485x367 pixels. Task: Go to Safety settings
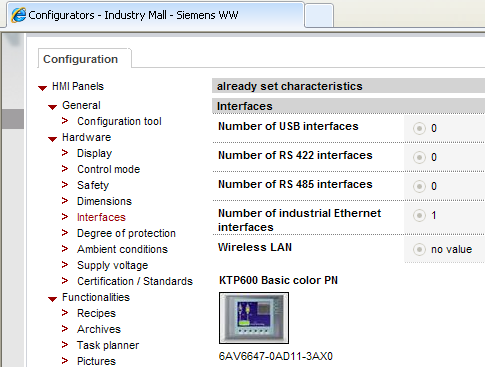click(x=93, y=185)
